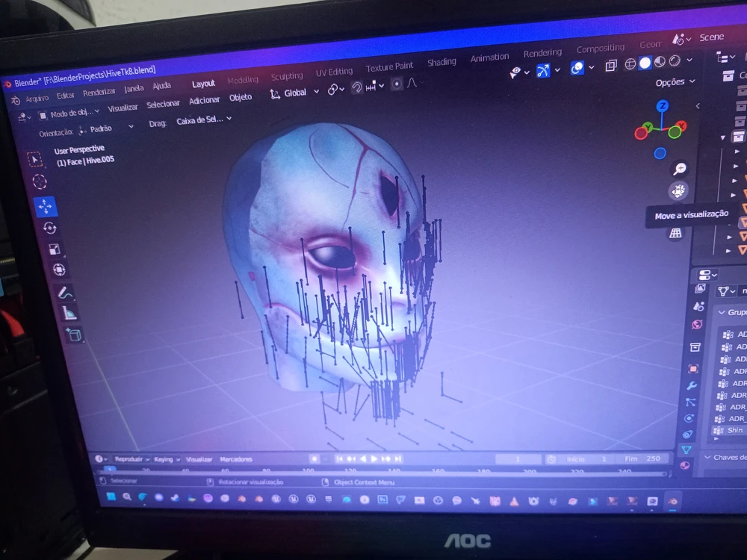Image resolution: width=747 pixels, height=560 pixels.
Task: Open the Padrão orientation dropdown
Action: pyautogui.click(x=106, y=128)
